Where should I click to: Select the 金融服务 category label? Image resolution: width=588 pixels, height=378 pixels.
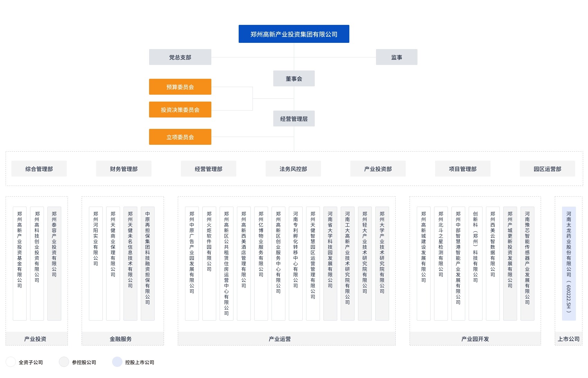pyautogui.click(x=121, y=339)
